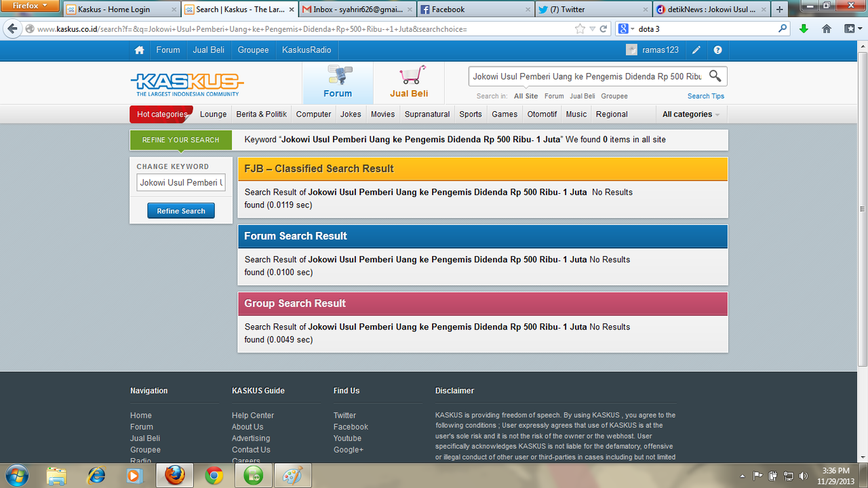Click the main Kaskus search field
This screenshot has height=488, width=868.
tap(587, 77)
